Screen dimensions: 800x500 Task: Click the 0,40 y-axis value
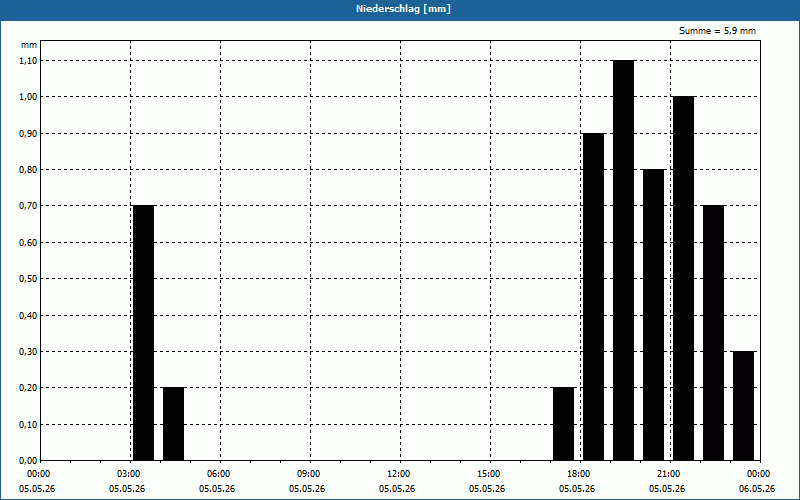click(x=28, y=315)
